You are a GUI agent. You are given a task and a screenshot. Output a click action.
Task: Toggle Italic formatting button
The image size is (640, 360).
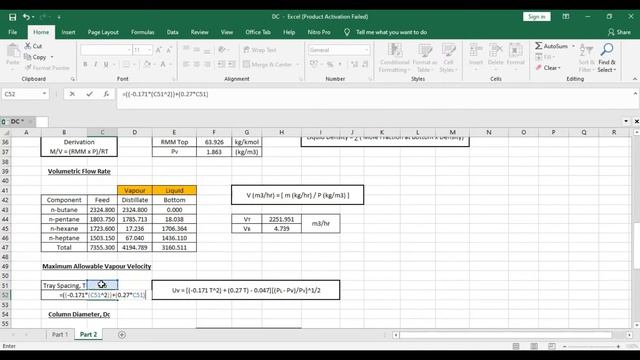pyautogui.click(x=96, y=64)
